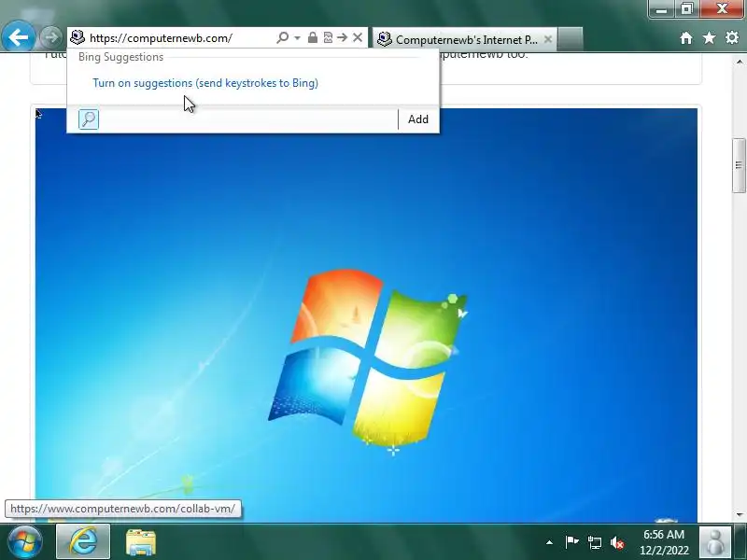
Task: Click the Go arrow in address bar
Action: coord(342,37)
